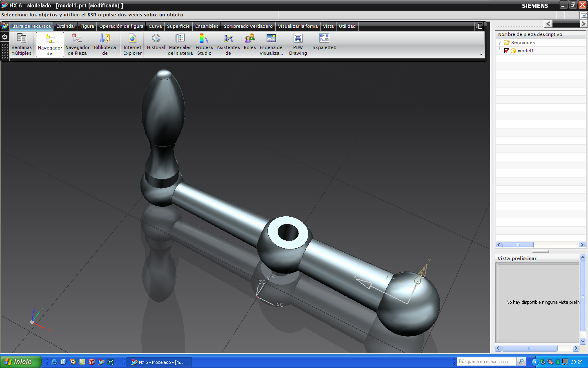Open the Historial panel

(x=156, y=42)
